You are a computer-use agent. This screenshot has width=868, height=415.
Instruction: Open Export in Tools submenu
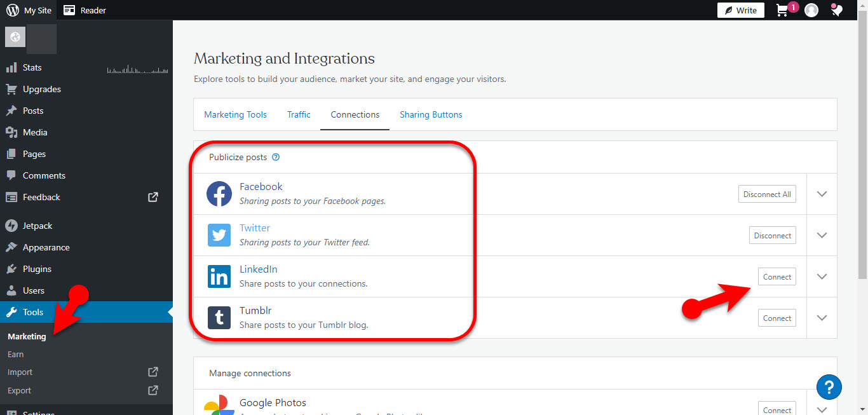[x=20, y=390]
